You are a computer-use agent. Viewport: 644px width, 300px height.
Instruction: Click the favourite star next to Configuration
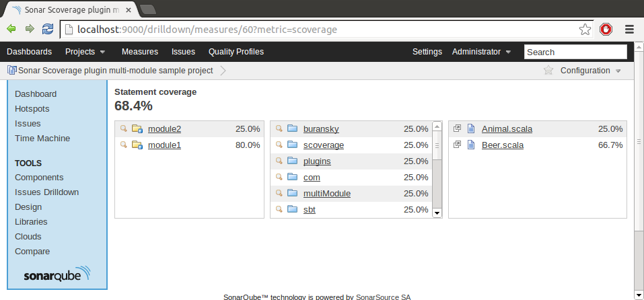(x=548, y=71)
